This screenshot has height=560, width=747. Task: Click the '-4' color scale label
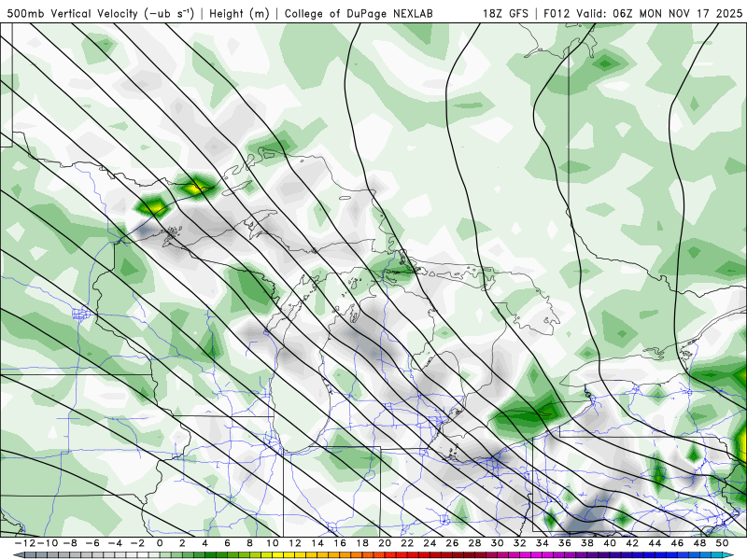115,543
